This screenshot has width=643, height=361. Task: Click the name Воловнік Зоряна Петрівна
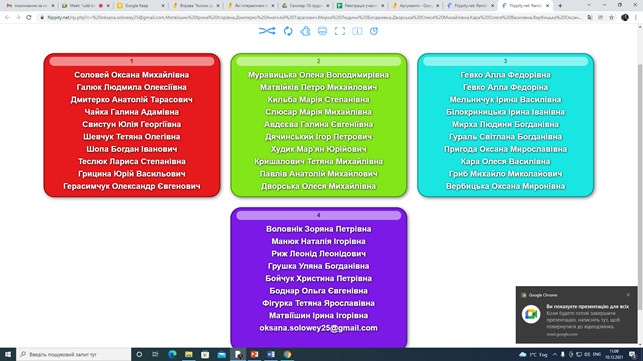click(319, 229)
